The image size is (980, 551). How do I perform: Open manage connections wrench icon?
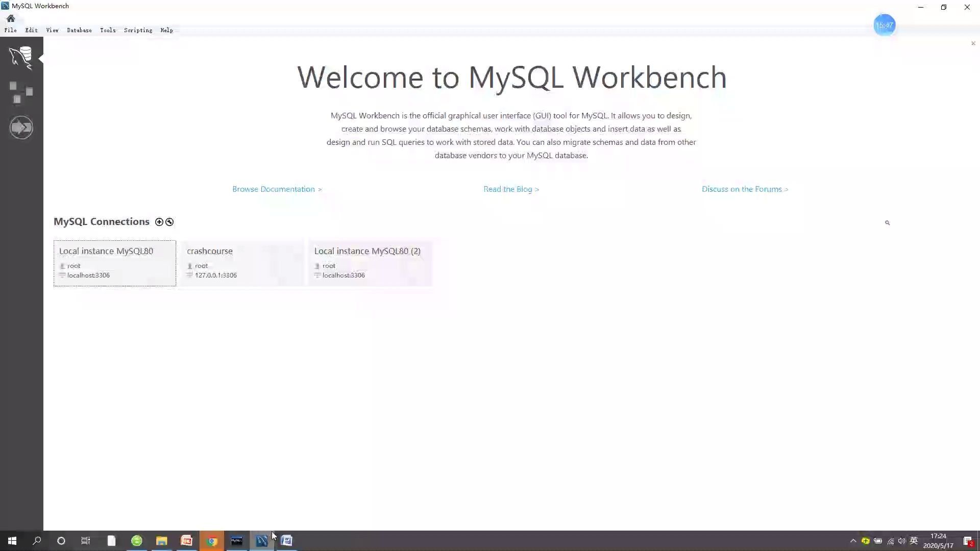click(169, 222)
